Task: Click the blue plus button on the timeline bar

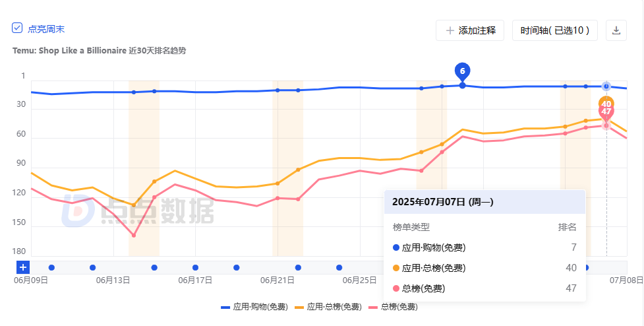Action: click(23, 267)
